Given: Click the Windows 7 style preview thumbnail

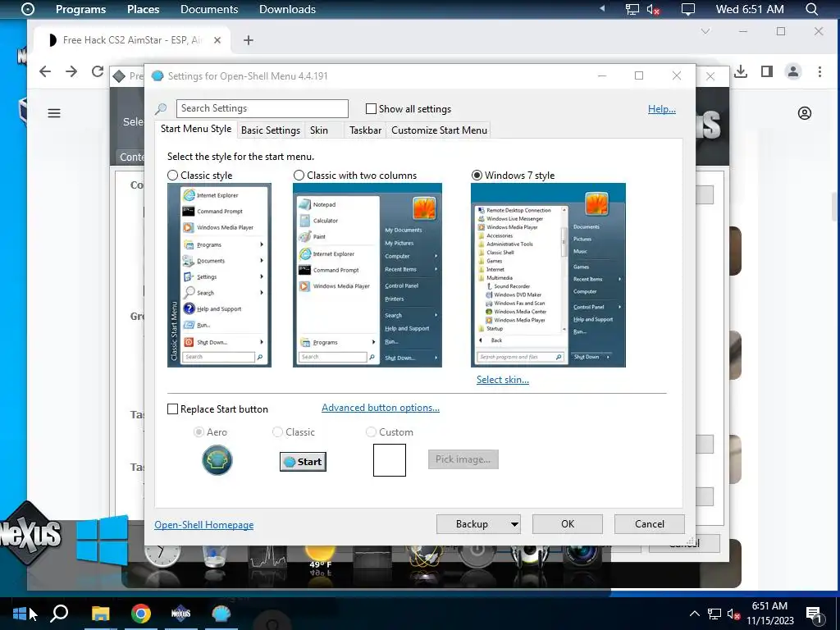Looking at the screenshot, I should click(x=548, y=276).
